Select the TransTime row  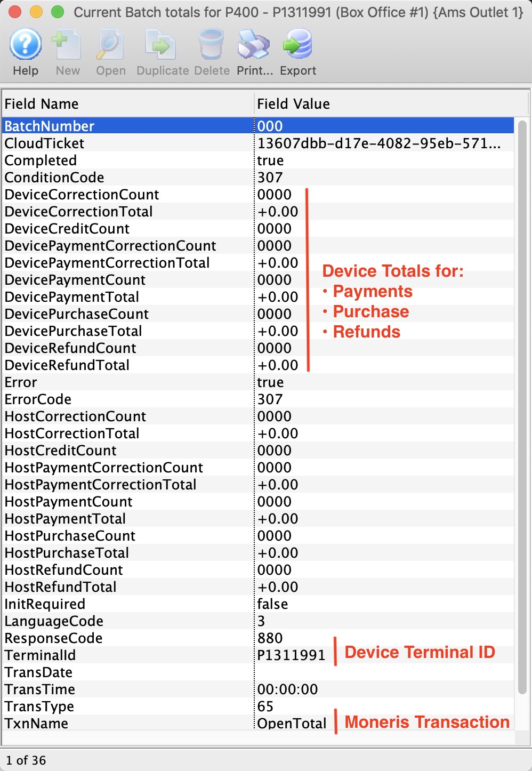pyautogui.click(x=258, y=689)
